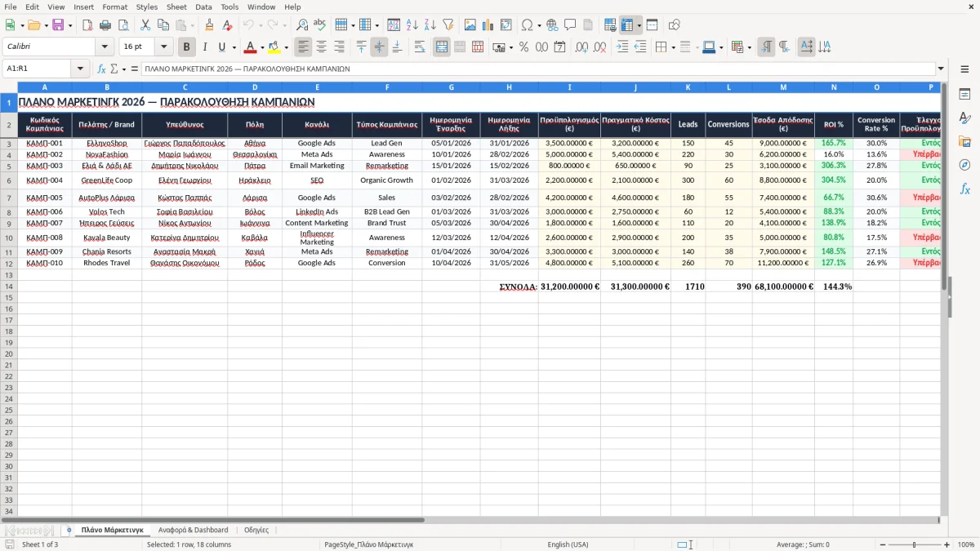
Task: Open Function Wizard fx icon
Action: pos(101,69)
